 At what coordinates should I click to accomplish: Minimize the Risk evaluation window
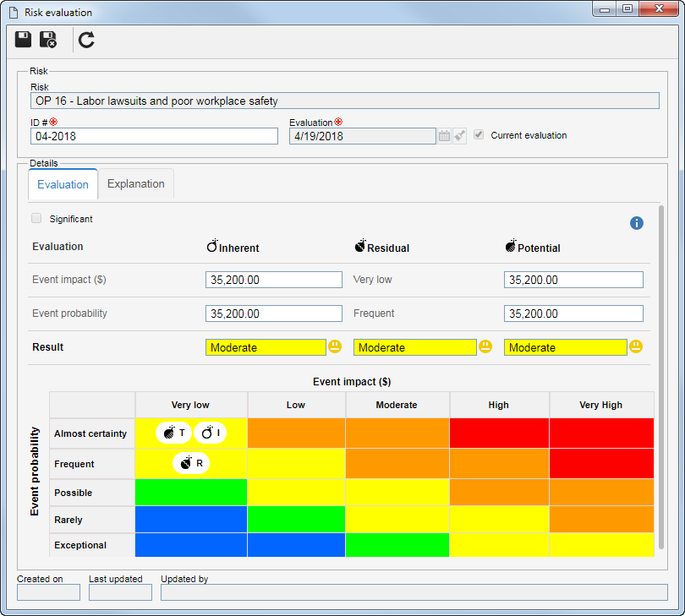605,9
